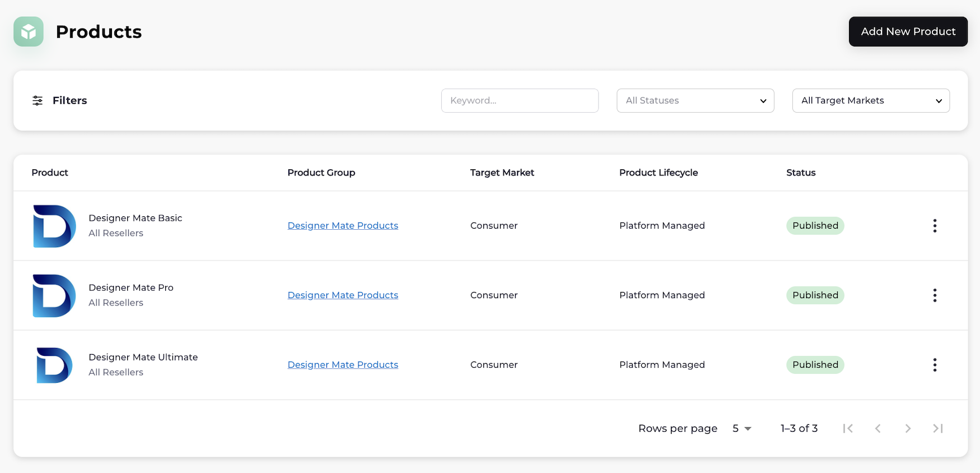The height and width of the screenshot is (473, 980).
Task: Select the Designer Mate Pro product name
Action: [x=131, y=287]
